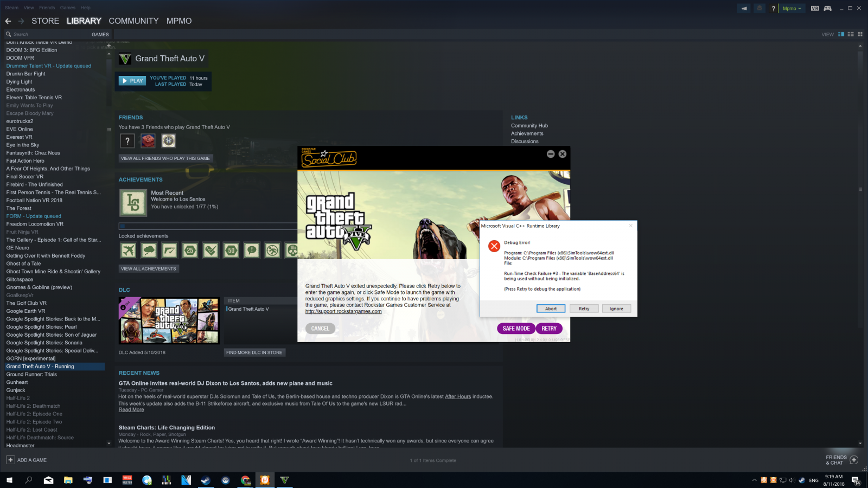Screen dimensions: 868x488
Task: Close the Social Club launcher window
Action: pyautogui.click(x=563, y=154)
